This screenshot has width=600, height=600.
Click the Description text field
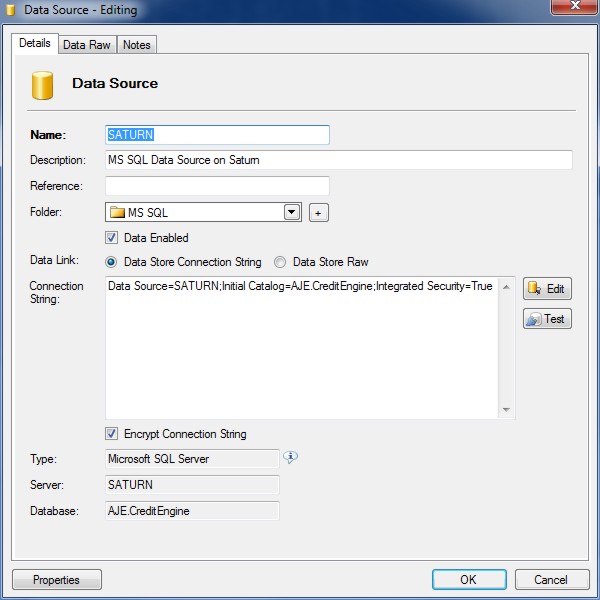click(x=338, y=160)
